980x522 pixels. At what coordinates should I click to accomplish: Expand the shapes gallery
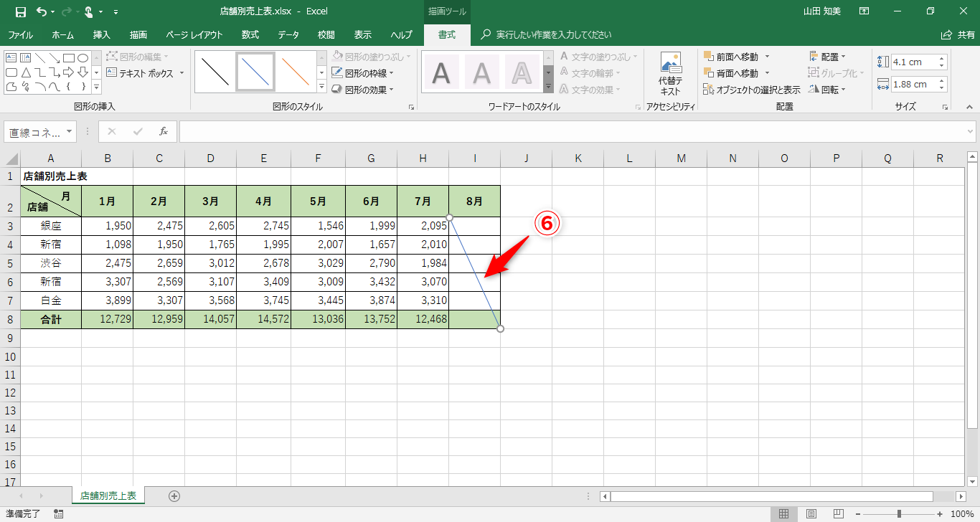(96, 87)
